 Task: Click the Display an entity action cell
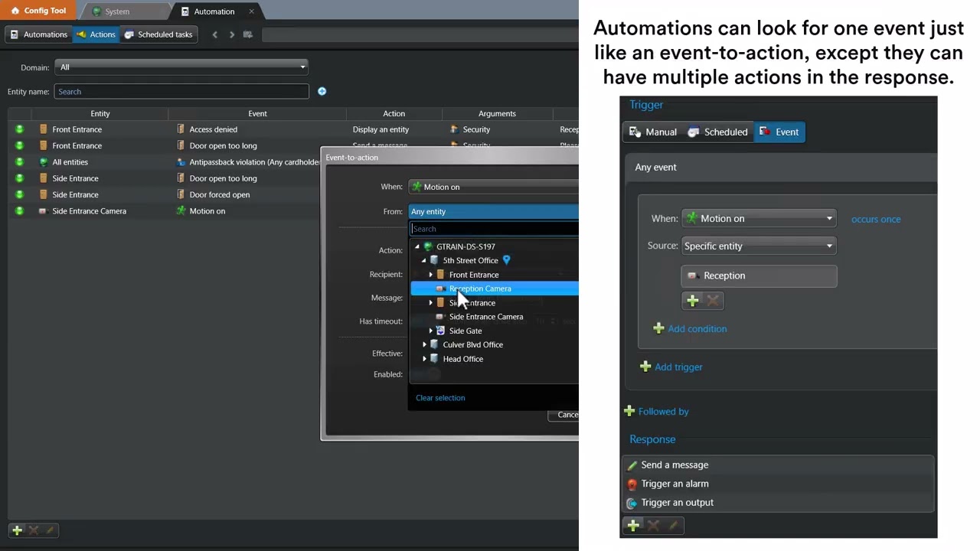(381, 129)
